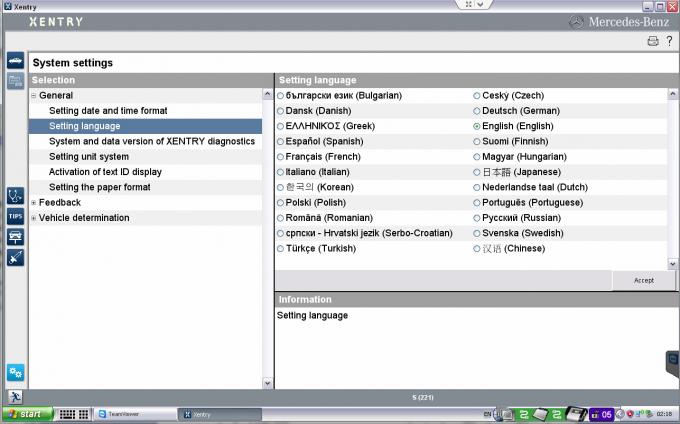Viewport: 680px width, 424px height.
Task: Open the diagnosis stethoscope icon
Action: (15, 196)
